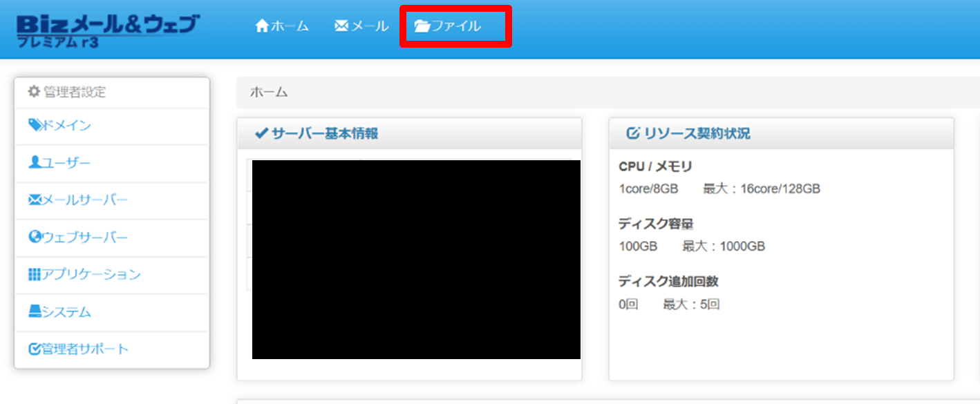Go to ホーム text in top navigation
This screenshot has width=980, height=404.
coord(290,26)
